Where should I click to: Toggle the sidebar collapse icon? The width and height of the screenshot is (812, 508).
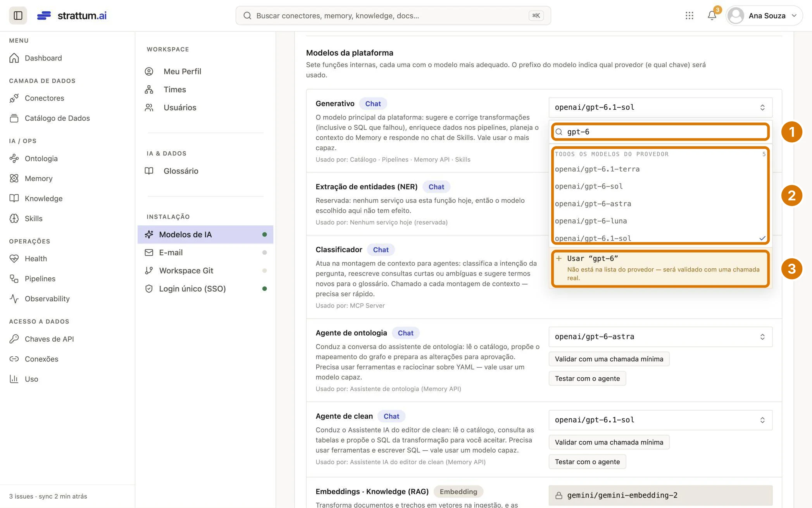pos(18,16)
